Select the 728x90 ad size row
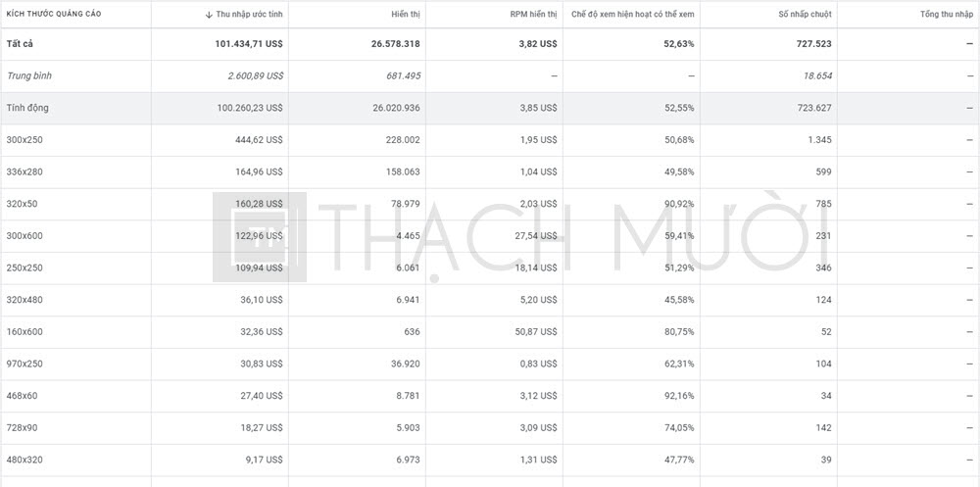This screenshot has width=980, height=487. point(23,427)
